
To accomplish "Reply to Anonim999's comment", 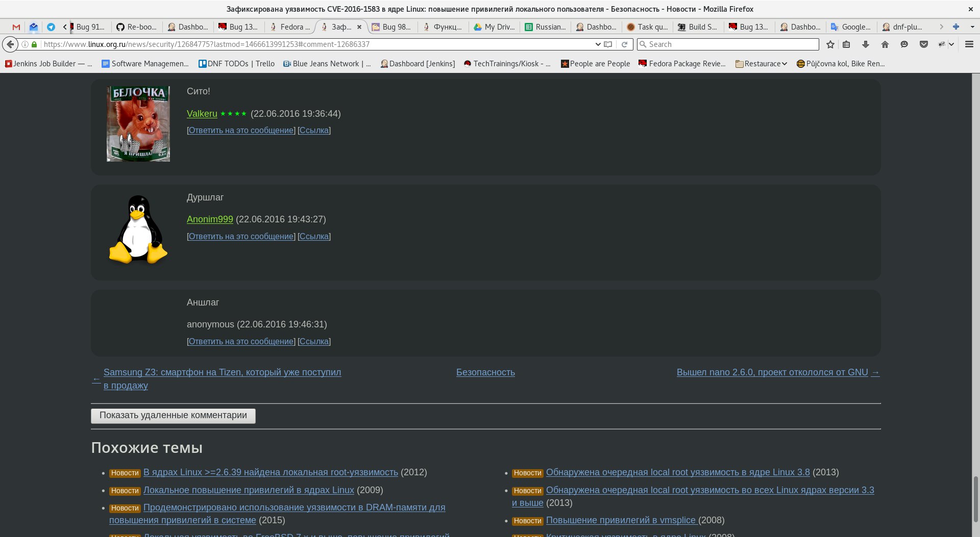I will coord(241,237).
